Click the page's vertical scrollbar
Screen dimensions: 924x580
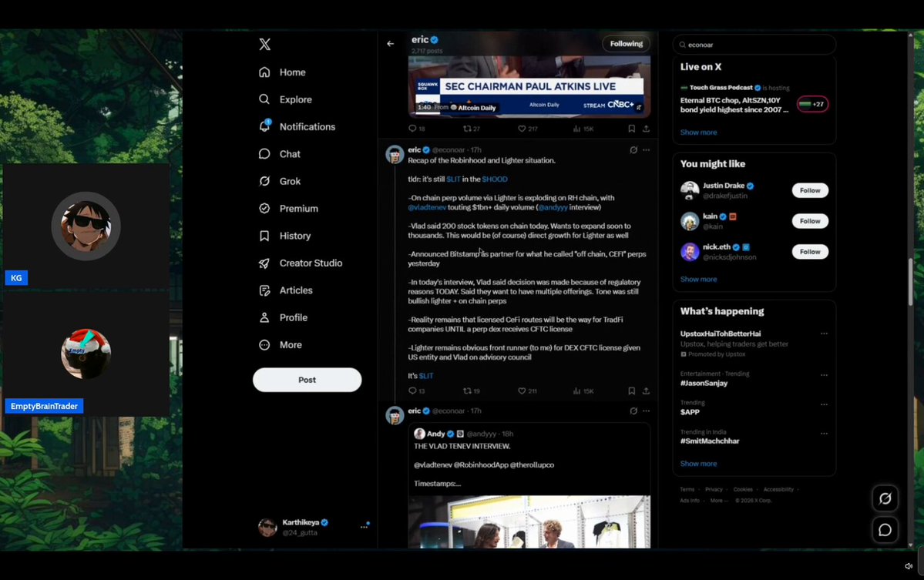[910, 281]
